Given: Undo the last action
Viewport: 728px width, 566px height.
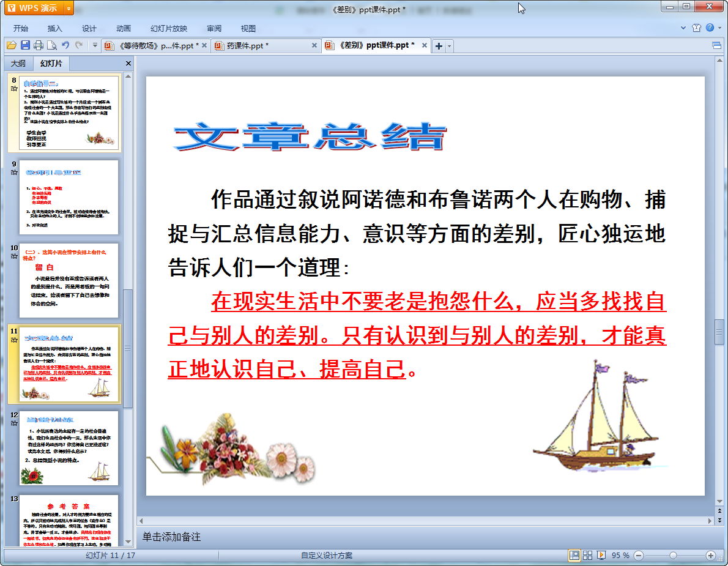Looking at the screenshot, I should [65, 45].
